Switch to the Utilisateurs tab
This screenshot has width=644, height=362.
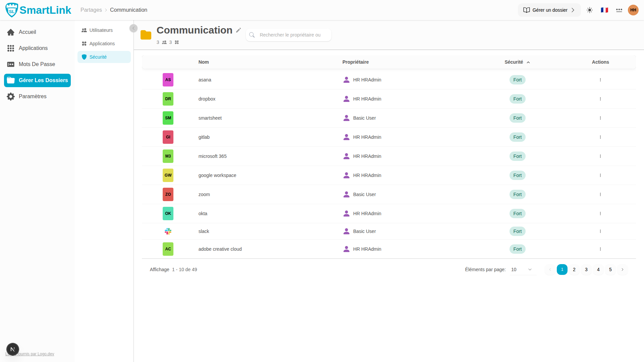click(x=101, y=30)
